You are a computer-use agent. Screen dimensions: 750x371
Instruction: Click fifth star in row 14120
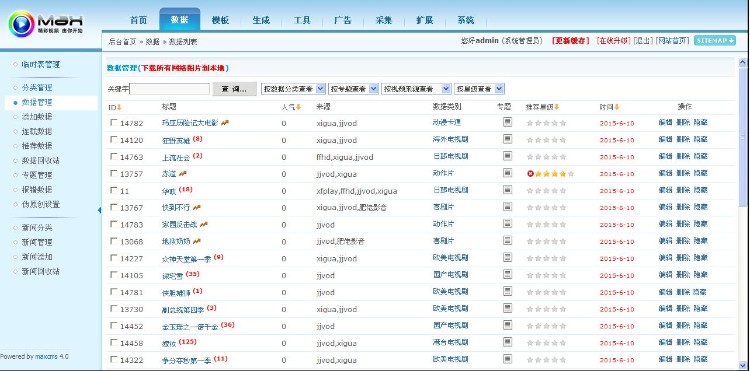(x=563, y=140)
